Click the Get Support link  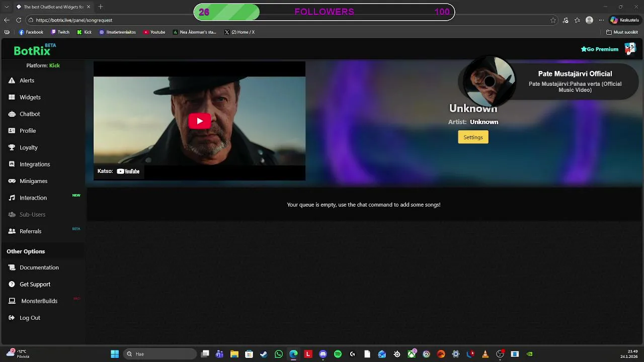(x=29, y=284)
